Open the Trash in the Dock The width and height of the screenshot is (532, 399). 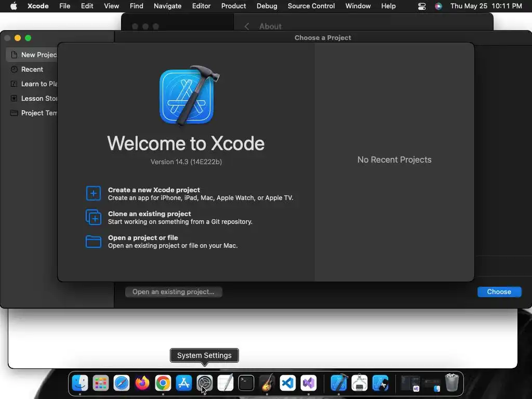tap(452, 383)
